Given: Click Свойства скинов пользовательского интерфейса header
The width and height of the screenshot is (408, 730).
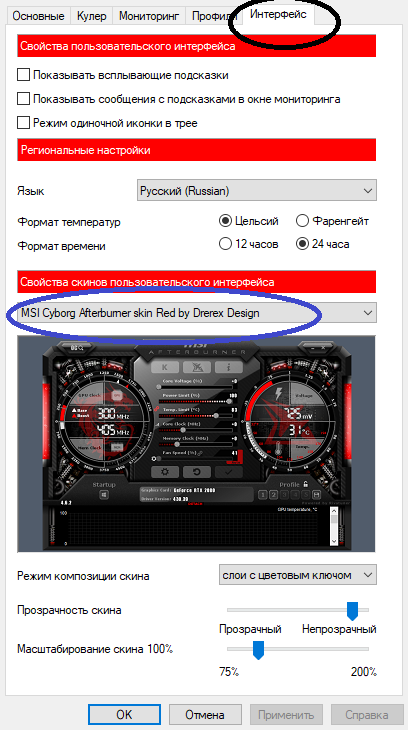Looking at the screenshot, I should pyautogui.click(x=197, y=282).
